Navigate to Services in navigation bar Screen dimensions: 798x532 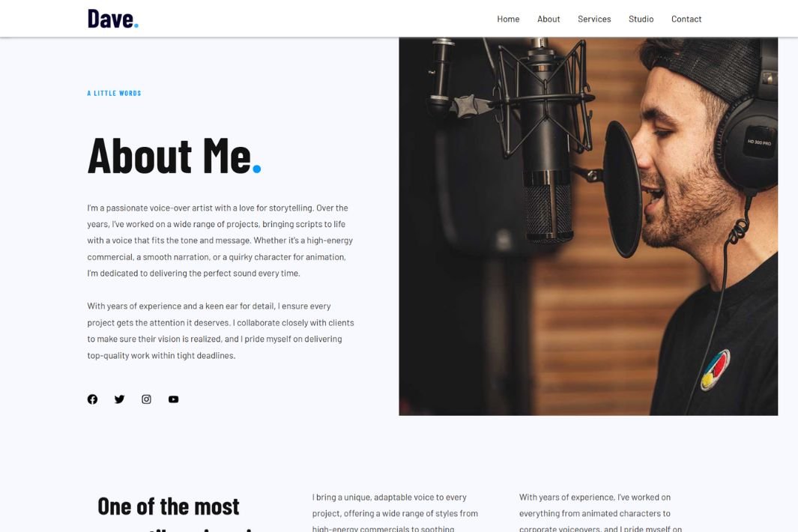click(594, 19)
